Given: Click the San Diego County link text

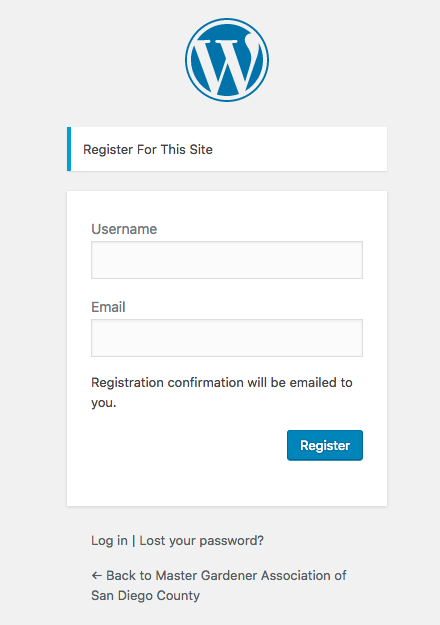Looking at the screenshot, I should pos(145,596).
